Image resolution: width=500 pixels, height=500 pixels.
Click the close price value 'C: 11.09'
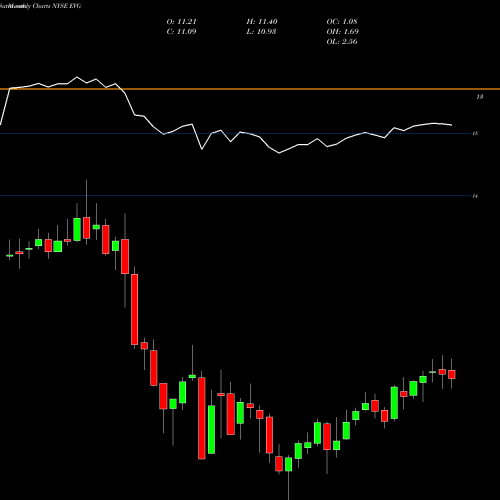click(x=182, y=32)
